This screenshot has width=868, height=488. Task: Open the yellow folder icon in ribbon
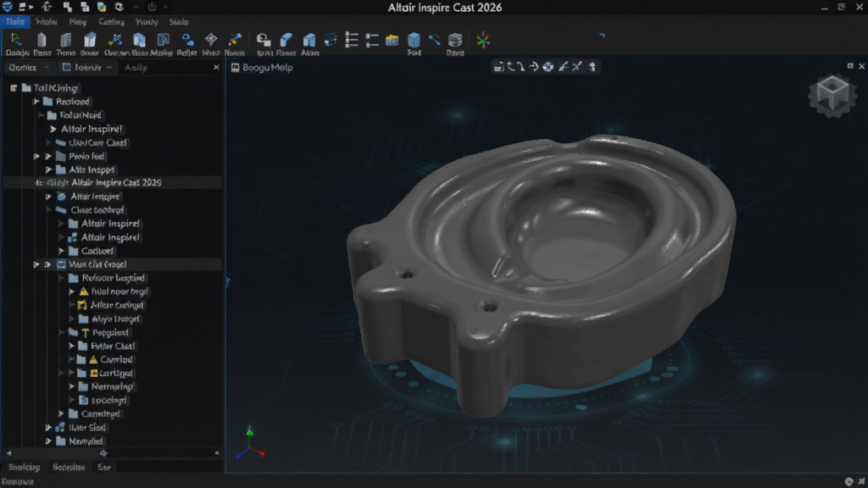click(x=392, y=40)
